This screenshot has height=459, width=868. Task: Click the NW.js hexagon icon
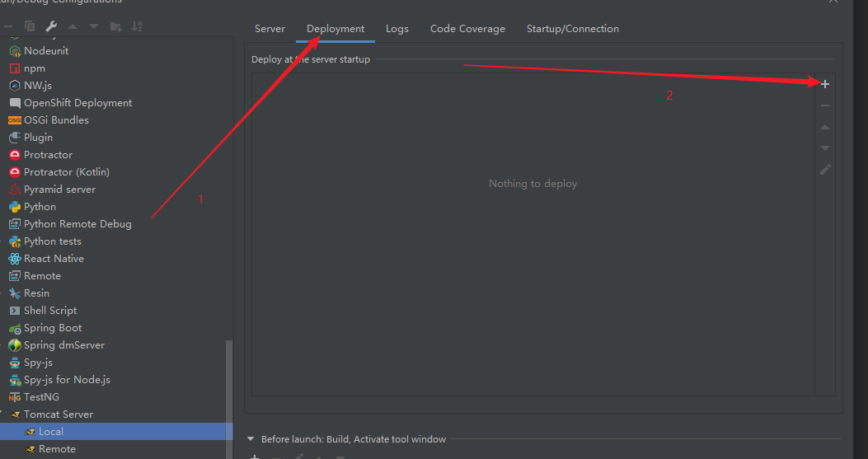(15, 86)
